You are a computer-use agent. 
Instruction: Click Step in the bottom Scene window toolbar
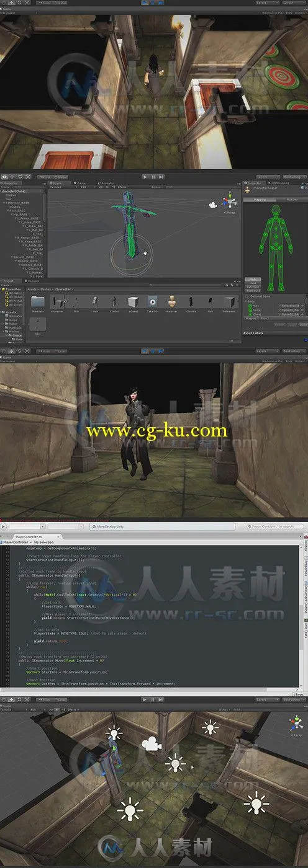point(161,699)
